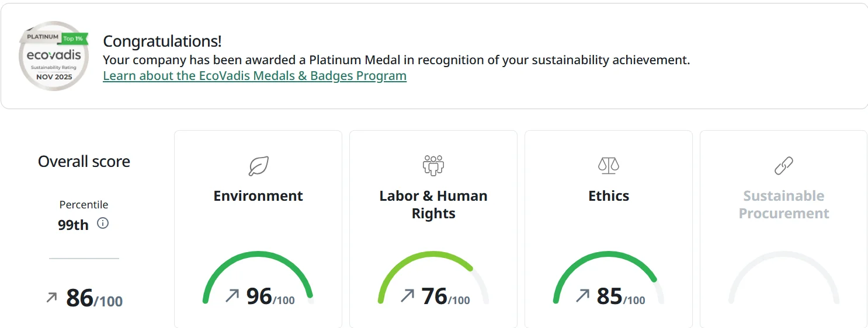Select the Ethics card heading
Screen dimensions: 868x328
[609, 196]
